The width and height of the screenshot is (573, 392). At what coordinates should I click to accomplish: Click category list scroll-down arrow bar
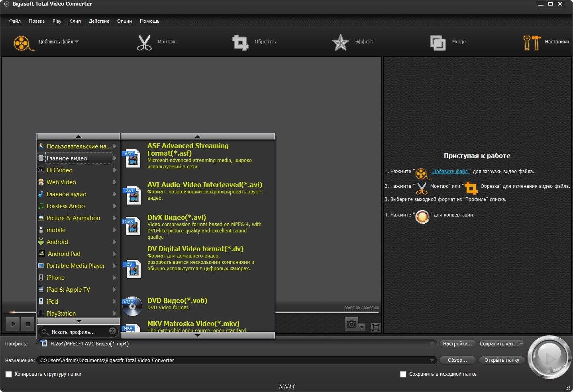78,321
